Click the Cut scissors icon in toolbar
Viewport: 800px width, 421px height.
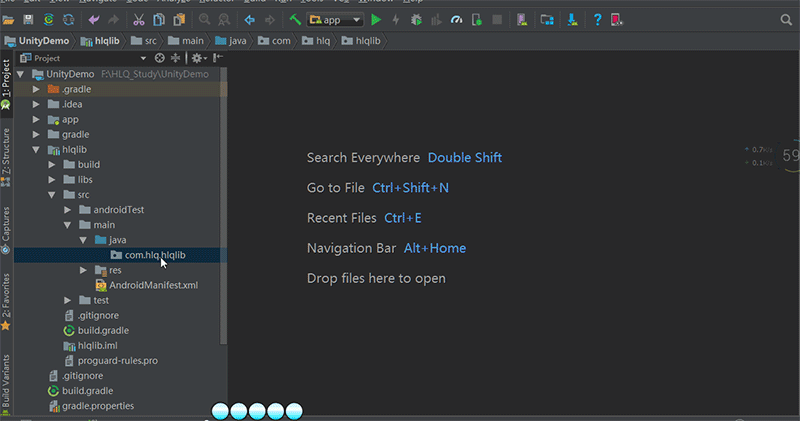[138, 19]
